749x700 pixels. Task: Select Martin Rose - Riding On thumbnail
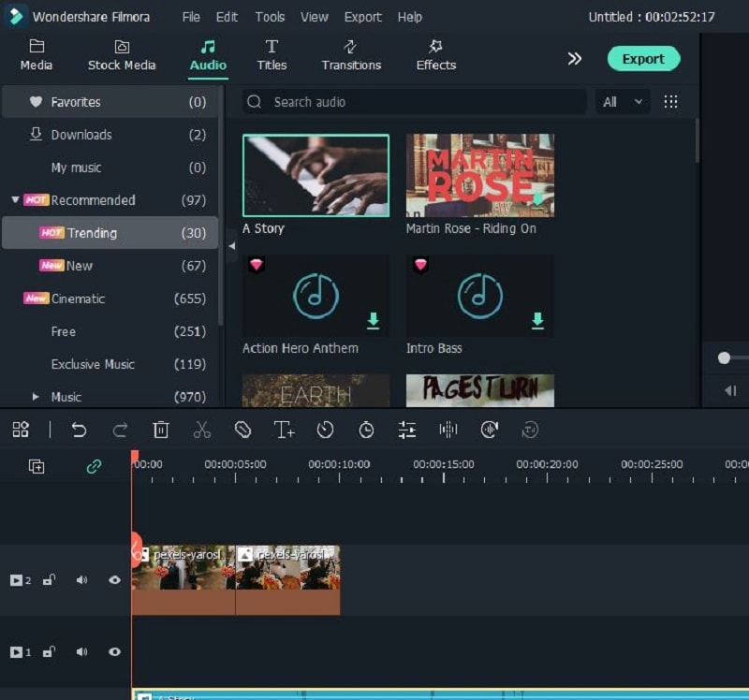[480, 176]
